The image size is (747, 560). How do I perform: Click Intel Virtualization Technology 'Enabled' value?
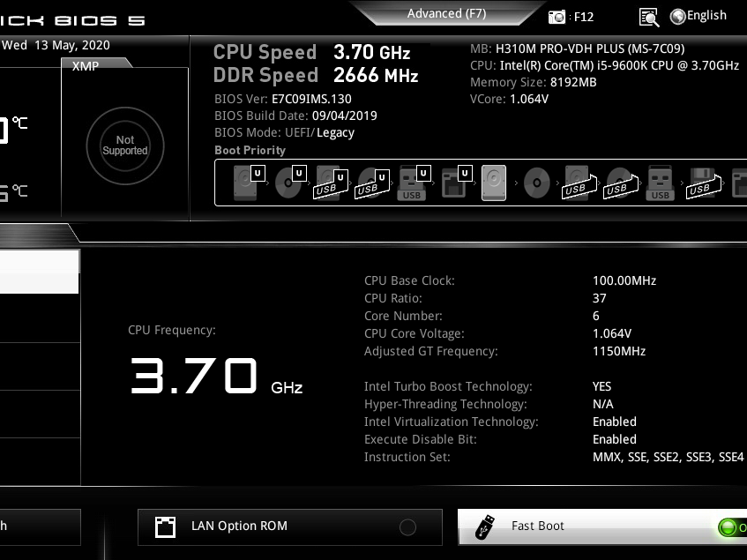tap(615, 422)
